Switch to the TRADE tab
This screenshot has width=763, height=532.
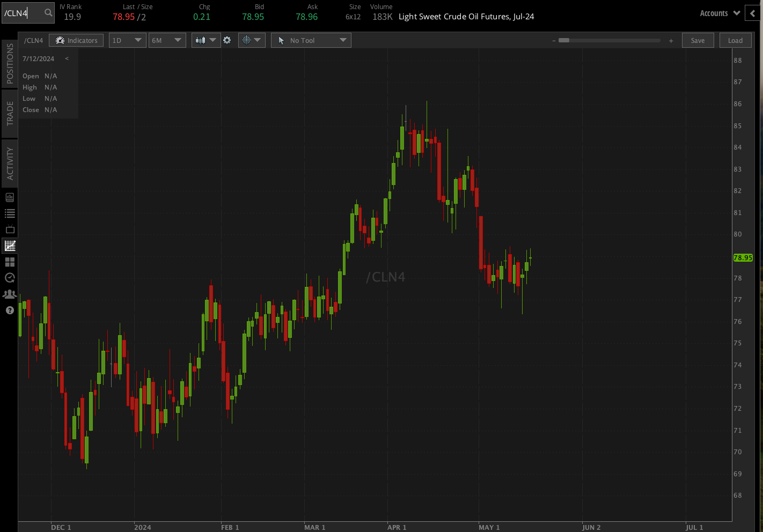(10, 114)
